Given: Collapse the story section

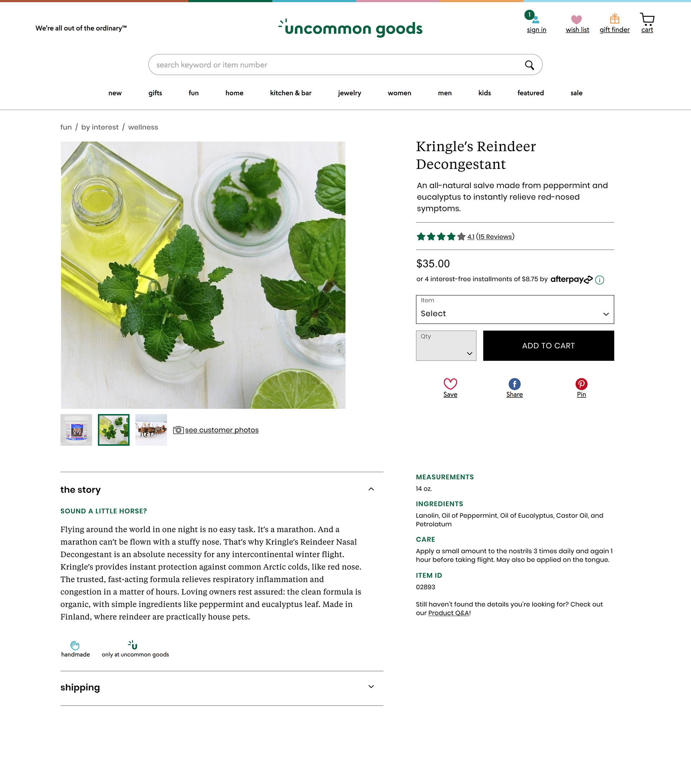Looking at the screenshot, I should (x=371, y=489).
